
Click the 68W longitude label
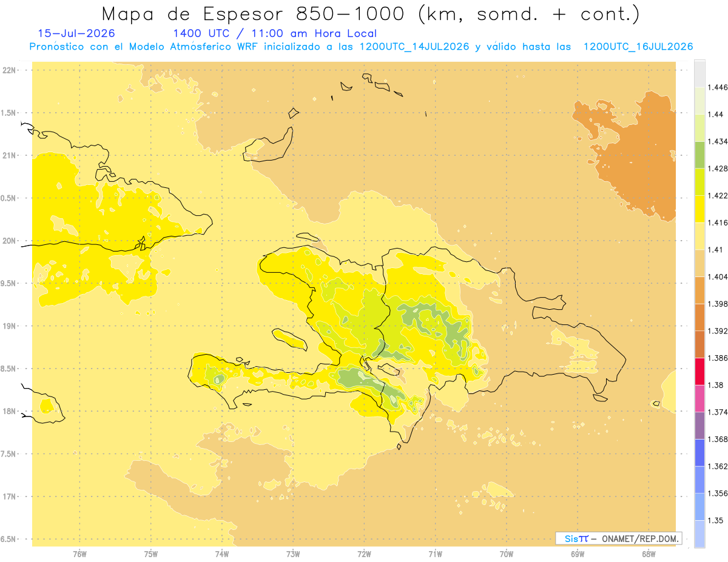[649, 554]
